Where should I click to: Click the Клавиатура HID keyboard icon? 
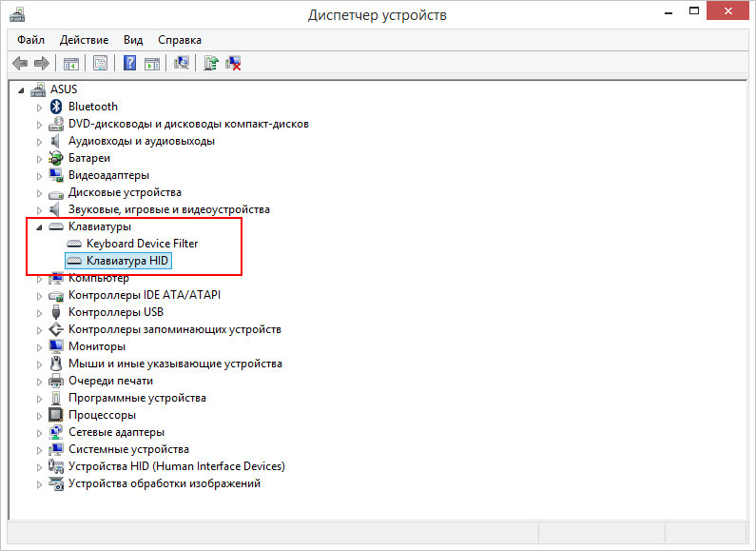pos(74,261)
